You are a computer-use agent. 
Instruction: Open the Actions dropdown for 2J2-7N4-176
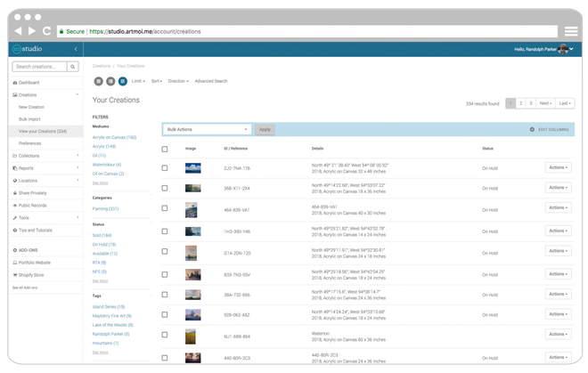(558, 167)
